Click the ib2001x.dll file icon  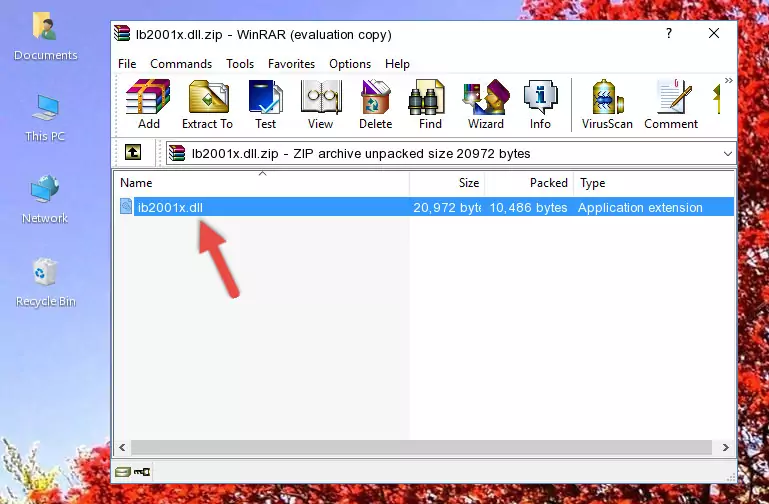tap(126, 206)
